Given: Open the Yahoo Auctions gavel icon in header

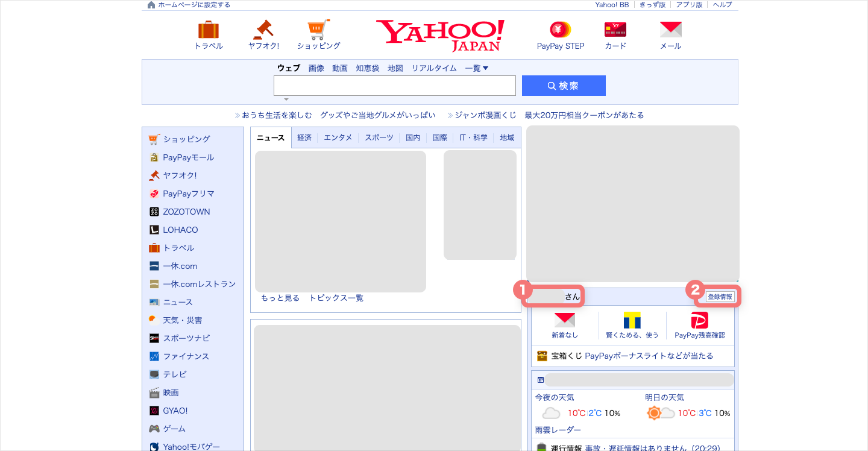Looking at the screenshot, I should click(263, 30).
